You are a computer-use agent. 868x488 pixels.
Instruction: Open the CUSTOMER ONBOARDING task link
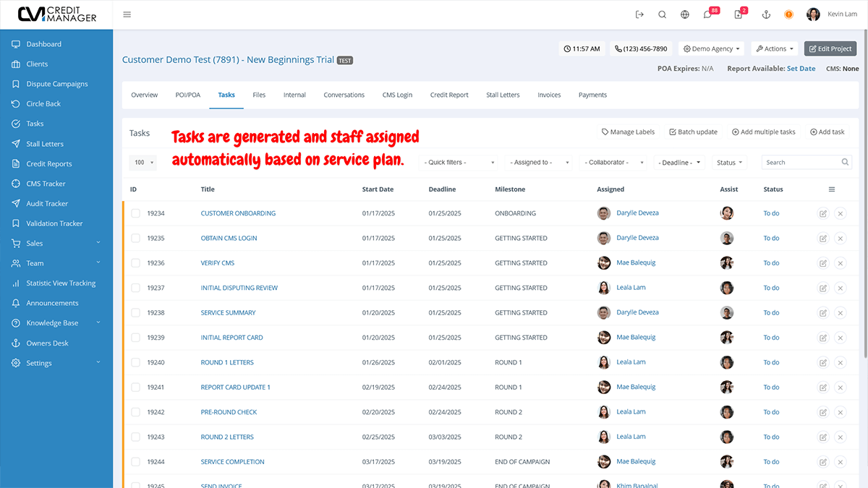(238, 213)
